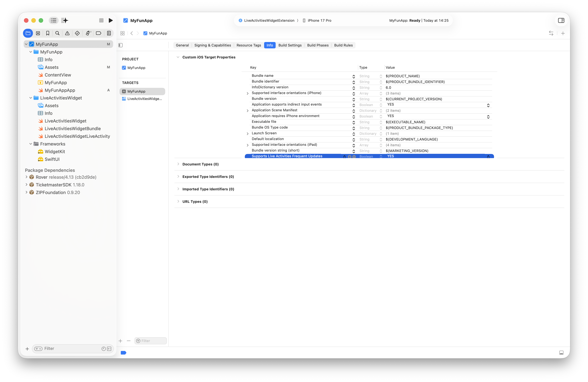Open the Project navigator folder icon
Viewport: 588px width, 382px height.
coord(28,33)
